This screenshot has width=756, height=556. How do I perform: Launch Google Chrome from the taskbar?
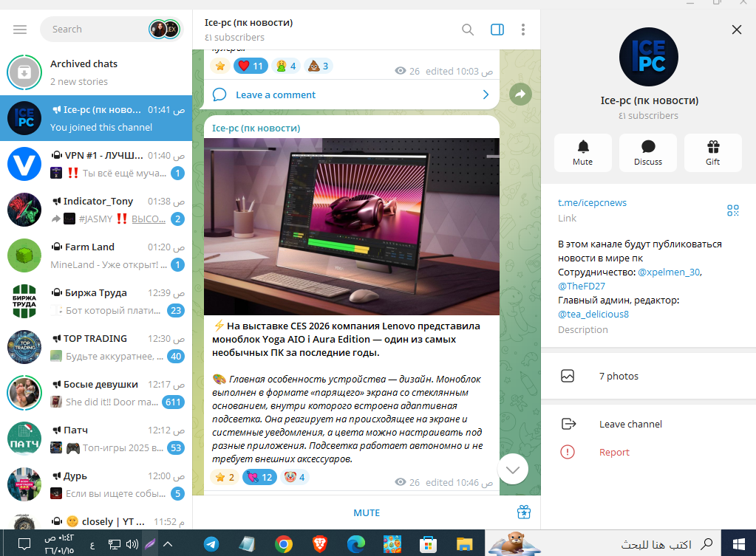point(284,544)
